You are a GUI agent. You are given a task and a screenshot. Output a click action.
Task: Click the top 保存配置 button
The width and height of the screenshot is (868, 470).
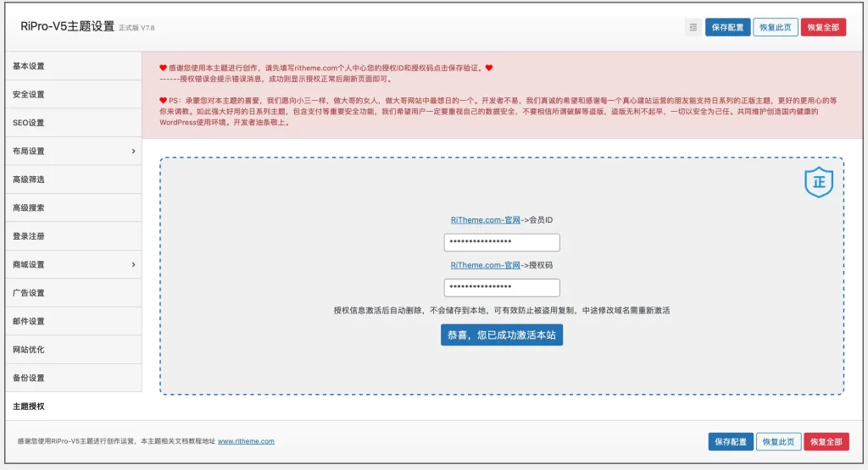point(727,27)
